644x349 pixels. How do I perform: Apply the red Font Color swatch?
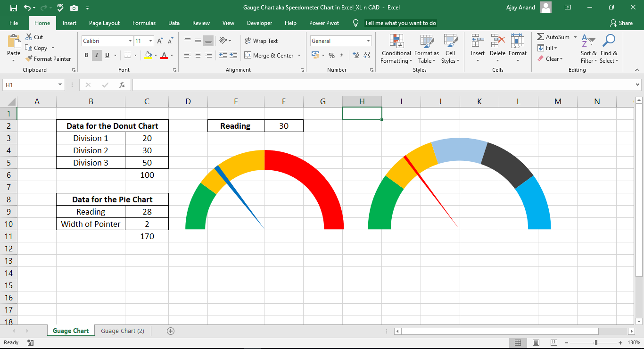(164, 55)
